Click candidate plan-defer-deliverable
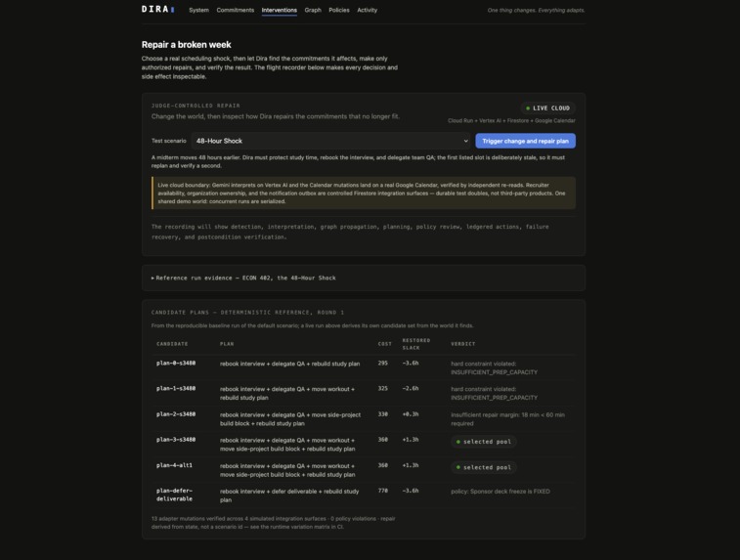Viewport: 740px width, 560px height. tap(174, 495)
